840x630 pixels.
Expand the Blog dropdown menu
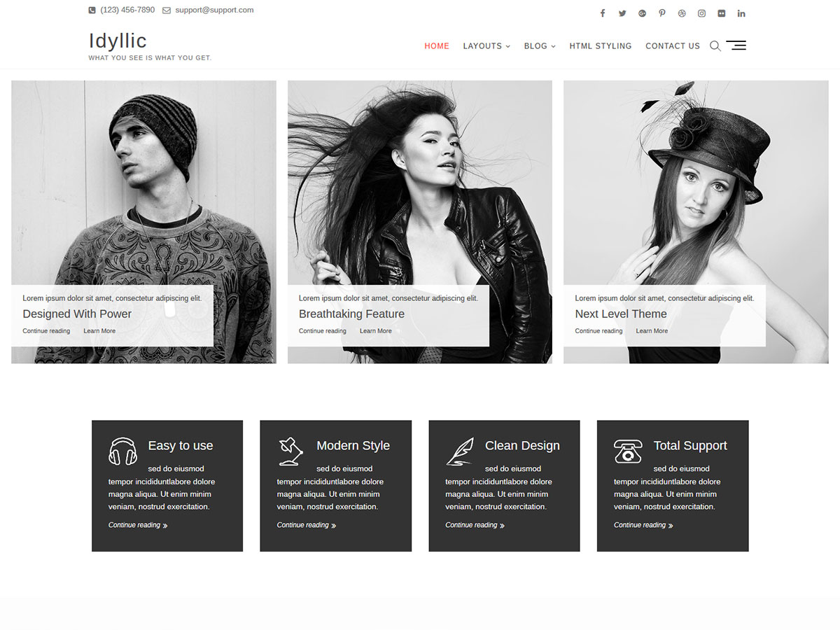[x=539, y=46]
